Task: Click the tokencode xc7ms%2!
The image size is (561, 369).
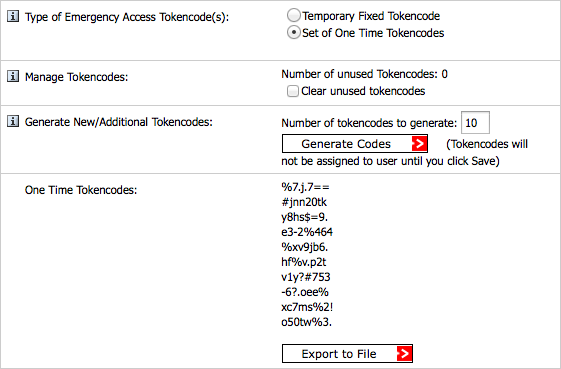Action: coord(307,307)
